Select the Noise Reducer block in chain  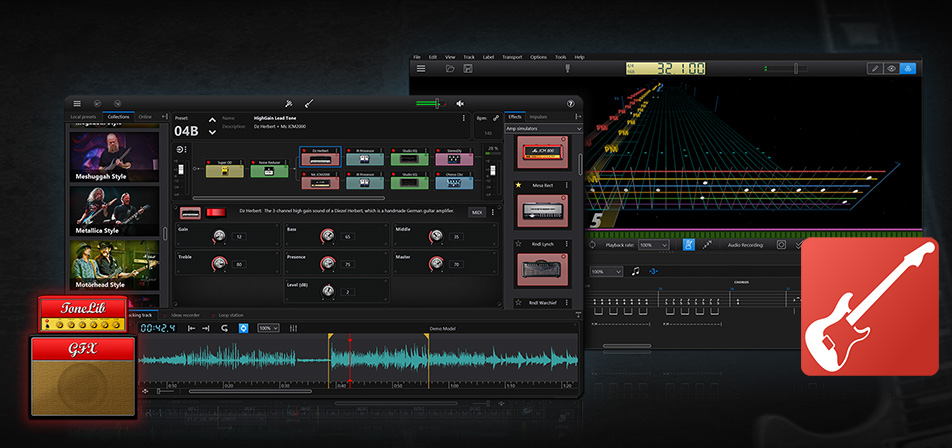(x=270, y=169)
